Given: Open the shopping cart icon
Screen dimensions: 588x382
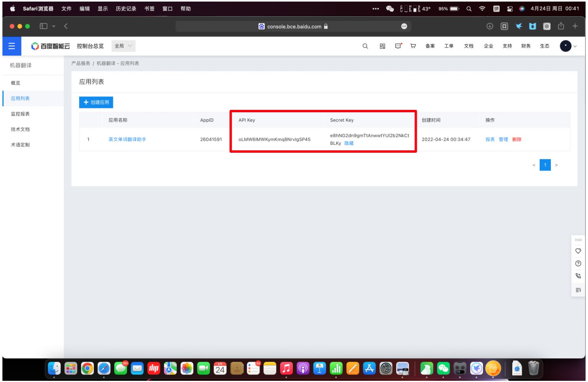Looking at the screenshot, I should pos(413,46).
